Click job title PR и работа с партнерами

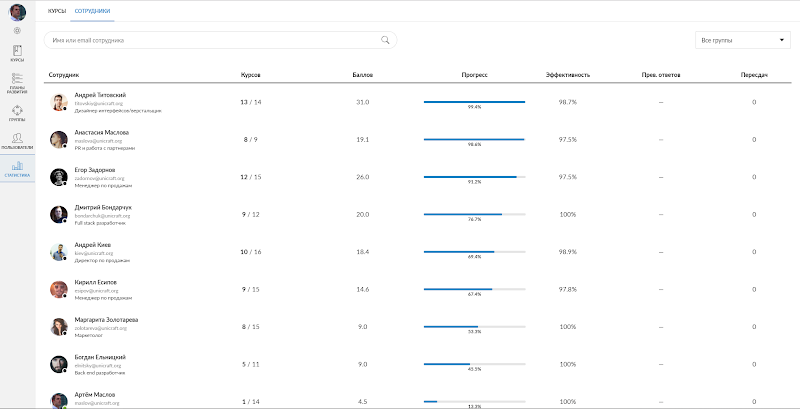105,148
